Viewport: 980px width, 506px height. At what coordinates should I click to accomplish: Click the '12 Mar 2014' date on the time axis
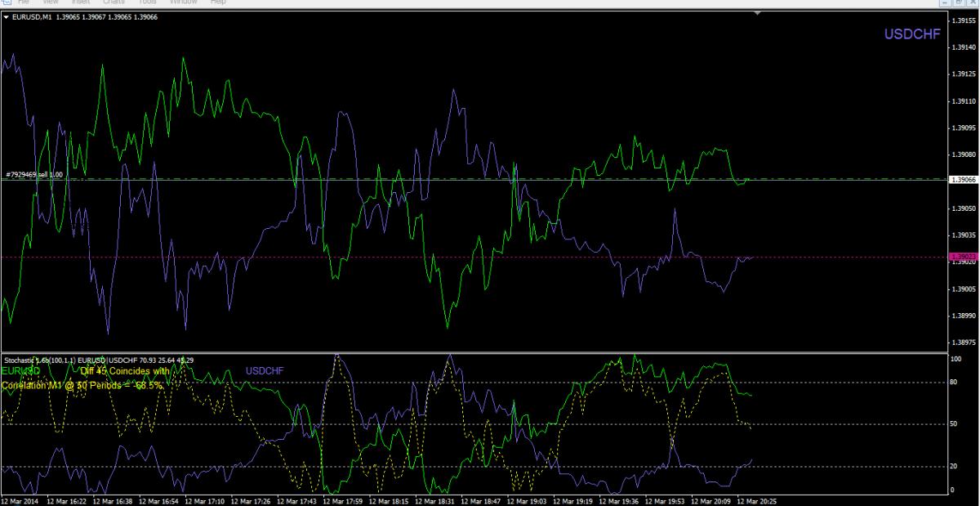click(20, 500)
